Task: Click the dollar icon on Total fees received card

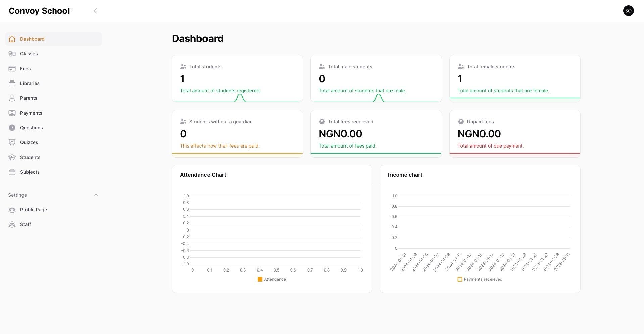Action: click(x=322, y=122)
